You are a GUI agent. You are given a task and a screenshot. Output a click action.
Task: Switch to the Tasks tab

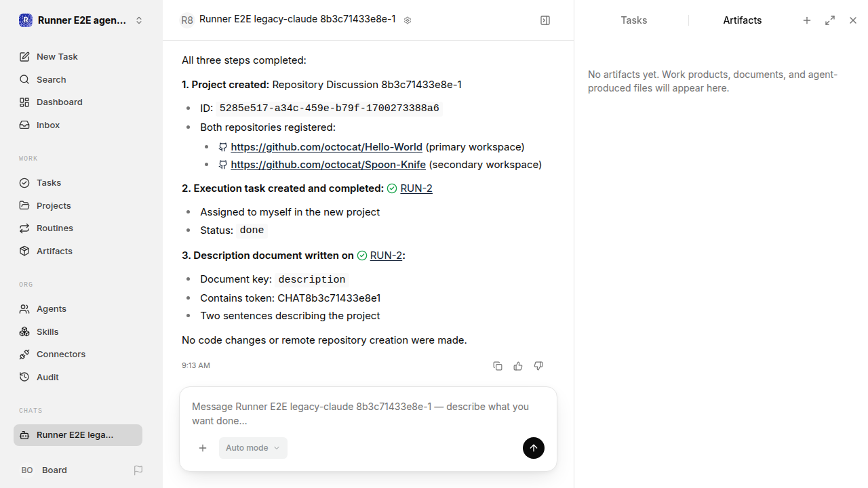coord(634,20)
